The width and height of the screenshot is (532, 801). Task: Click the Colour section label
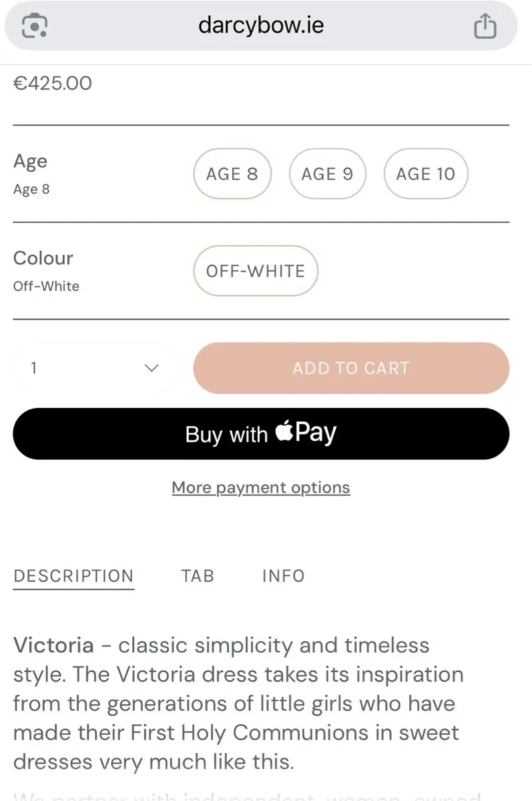pos(43,258)
